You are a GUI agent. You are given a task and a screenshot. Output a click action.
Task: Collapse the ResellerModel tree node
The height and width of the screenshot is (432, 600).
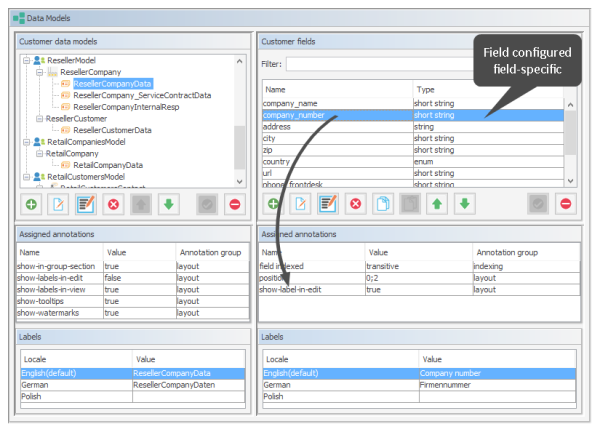26,60
